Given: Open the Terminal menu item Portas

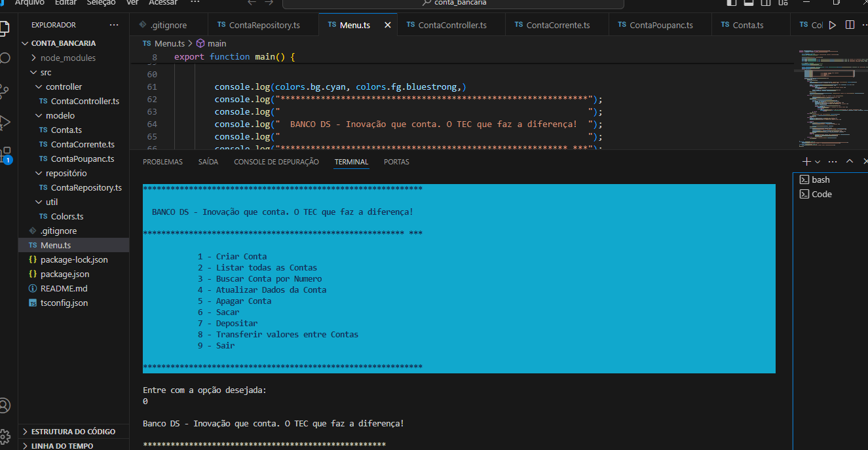Looking at the screenshot, I should [396, 161].
